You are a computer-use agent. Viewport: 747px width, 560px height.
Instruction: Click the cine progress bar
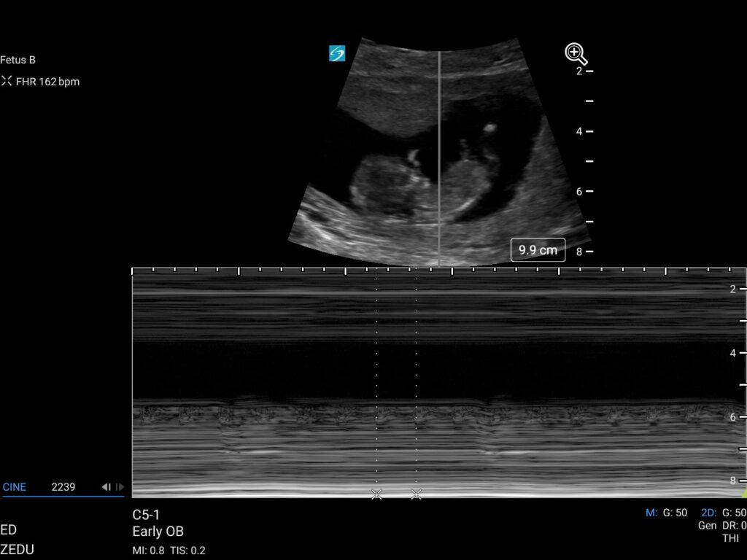click(x=63, y=496)
